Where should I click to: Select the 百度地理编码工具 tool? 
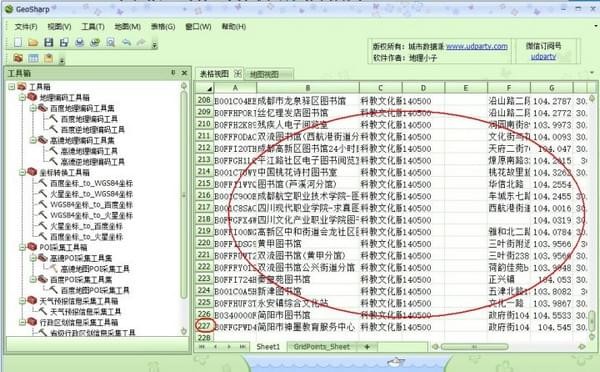89,119
